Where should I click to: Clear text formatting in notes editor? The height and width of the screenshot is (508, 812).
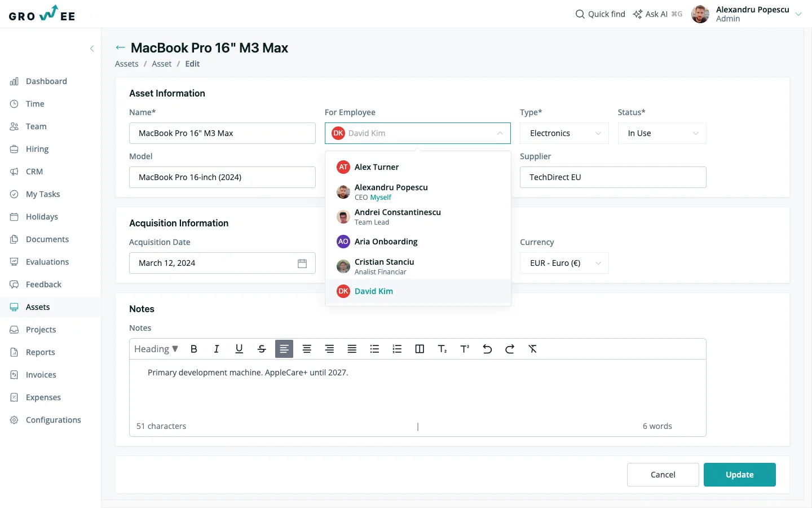532,349
